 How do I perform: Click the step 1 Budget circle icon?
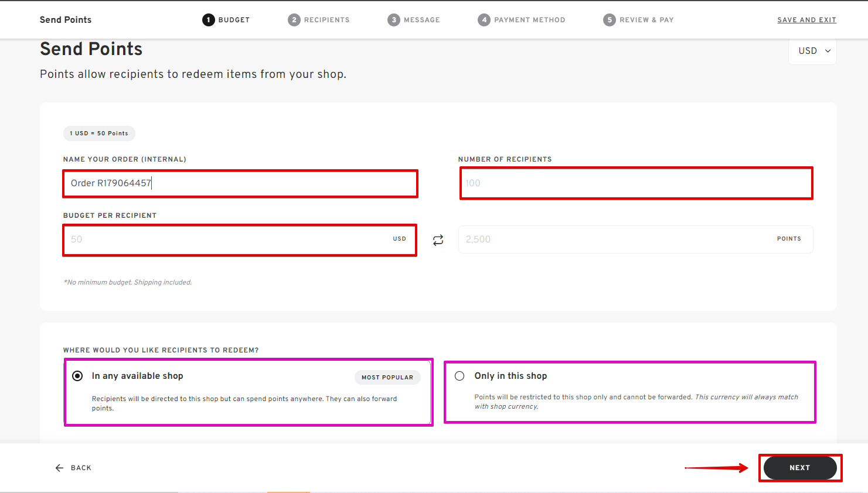208,19
